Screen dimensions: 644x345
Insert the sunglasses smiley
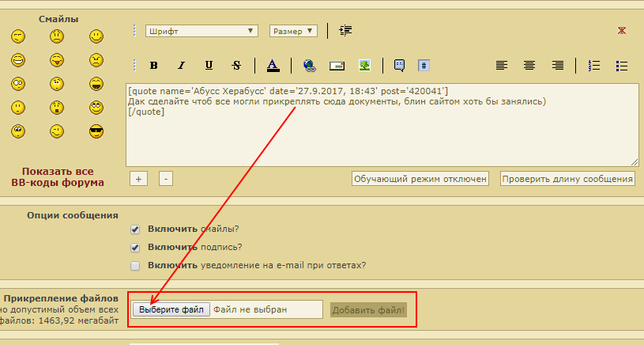point(96,131)
